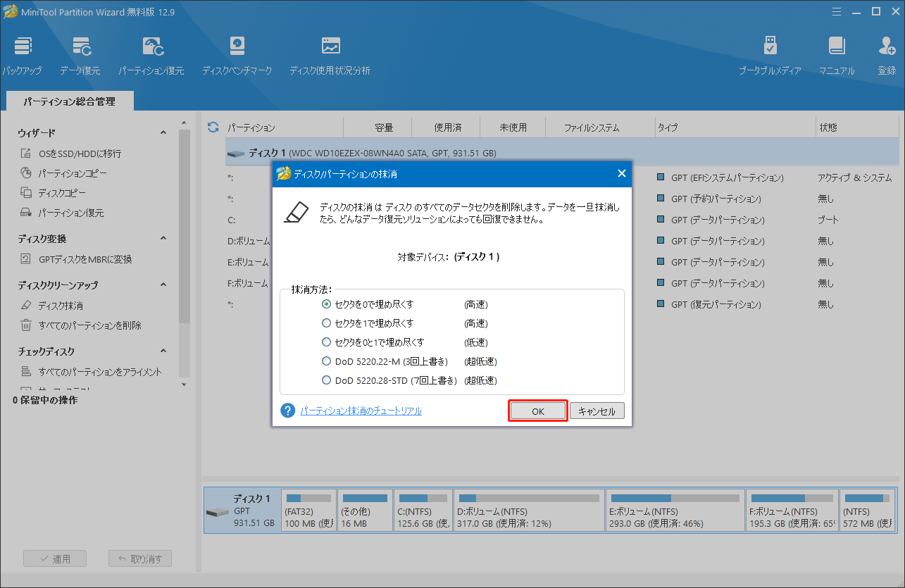Screen dimensions: 905x588
Task: Click the 登録 register icon
Action: click(887, 56)
